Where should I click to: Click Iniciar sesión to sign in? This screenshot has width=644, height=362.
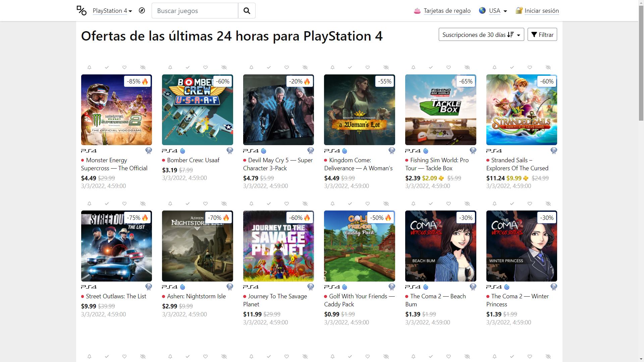click(541, 11)
